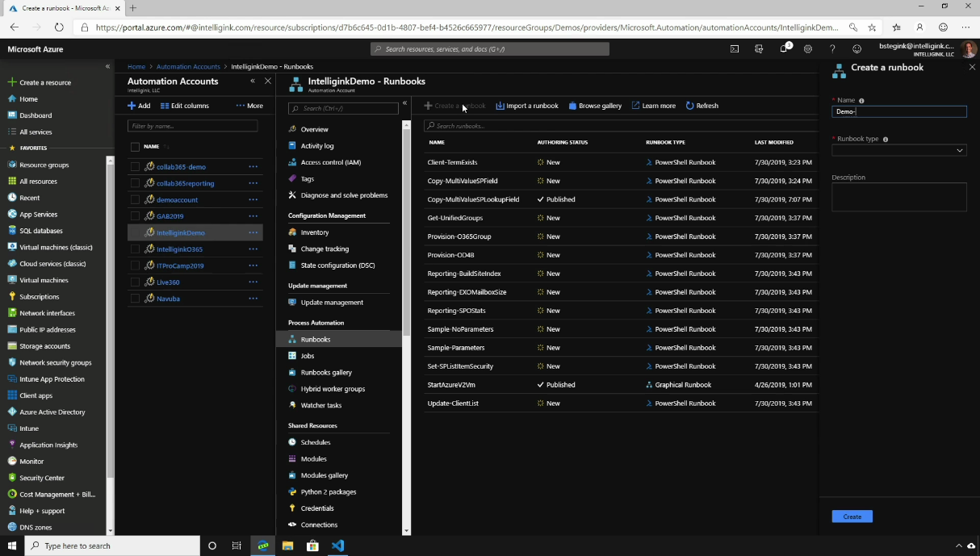980x556 pixels.
Task: Click Home in the breadcrumb
Action: pyautogui.click(x=136, y=67)
